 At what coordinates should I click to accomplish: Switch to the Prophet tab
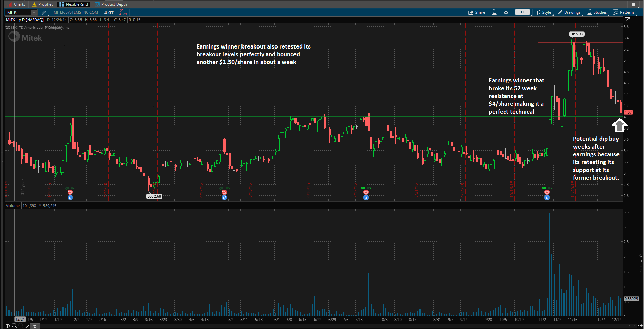42,4
